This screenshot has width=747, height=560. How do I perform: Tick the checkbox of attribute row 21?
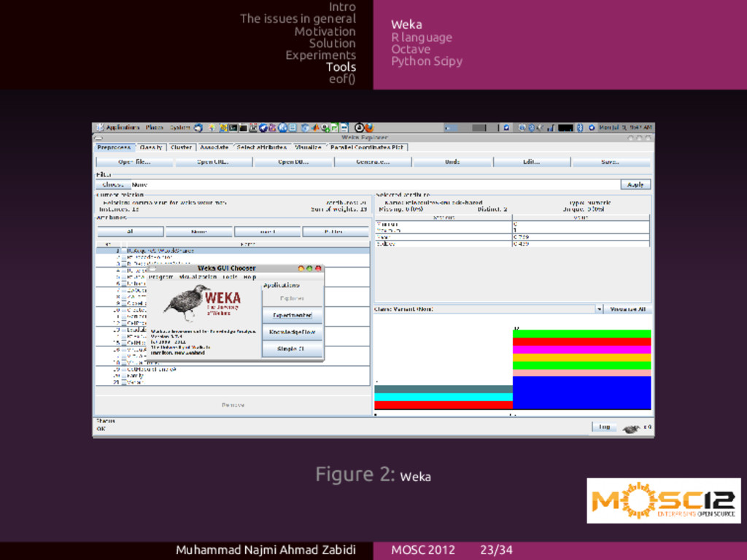(x=123, y=382)
